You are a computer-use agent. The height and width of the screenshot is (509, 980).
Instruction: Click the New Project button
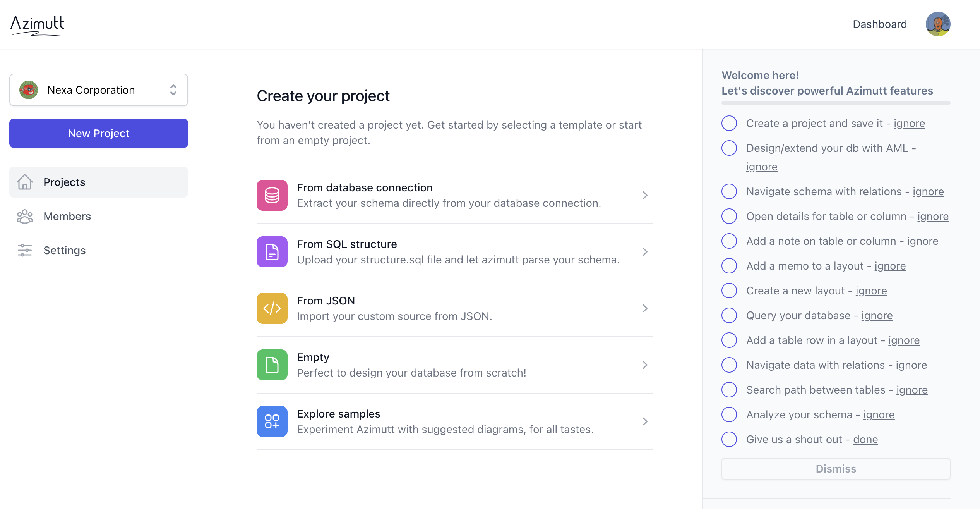pos(99,133)
